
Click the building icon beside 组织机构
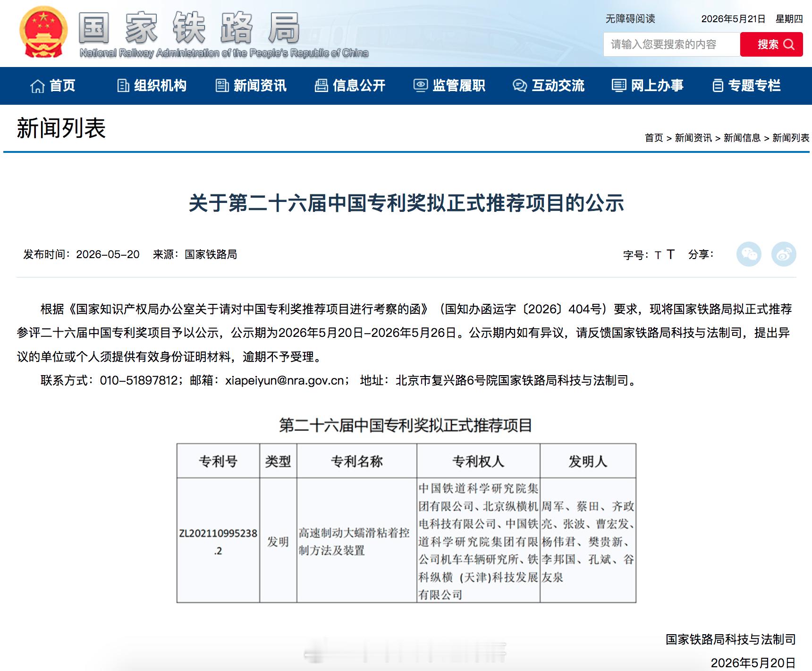tap(123, 85)
